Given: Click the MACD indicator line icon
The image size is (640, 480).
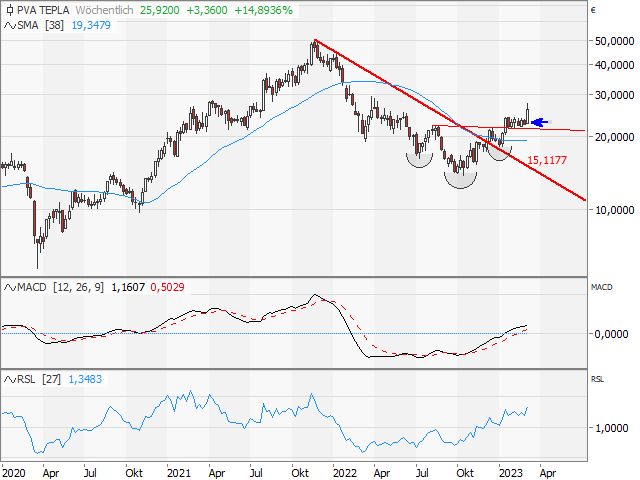Looking at the screenshot, I should pos(10,287).
